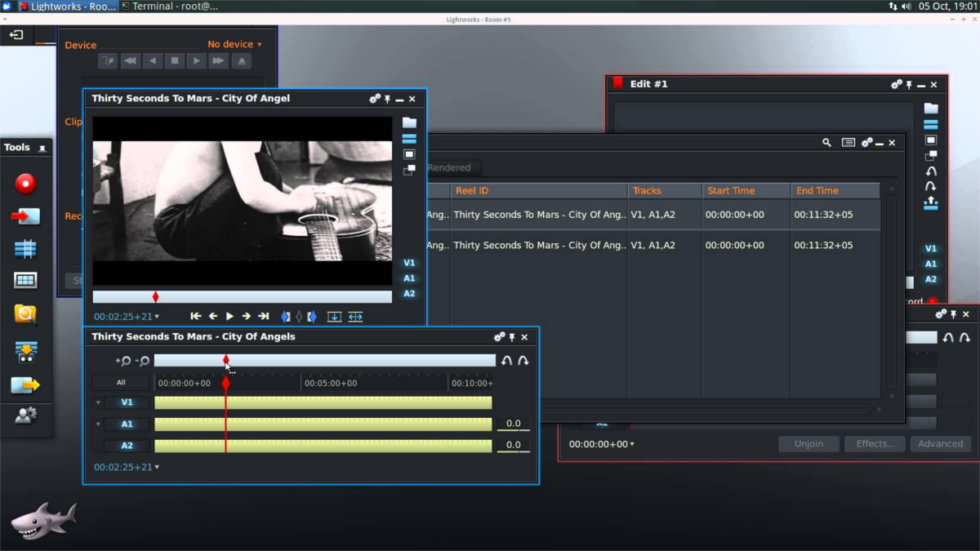Open the No device dropdown
Image resolution: width=980 pixels, height=551 pixels.
point(234,45)
